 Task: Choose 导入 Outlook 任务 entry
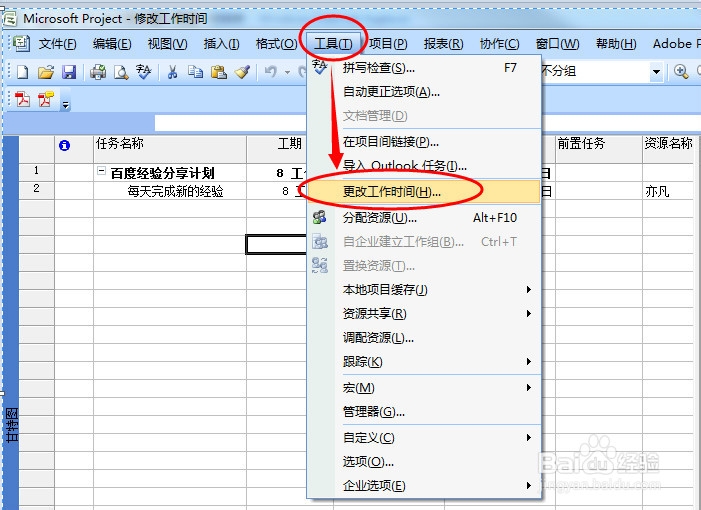pyautogui.click(x=424, y=166)
